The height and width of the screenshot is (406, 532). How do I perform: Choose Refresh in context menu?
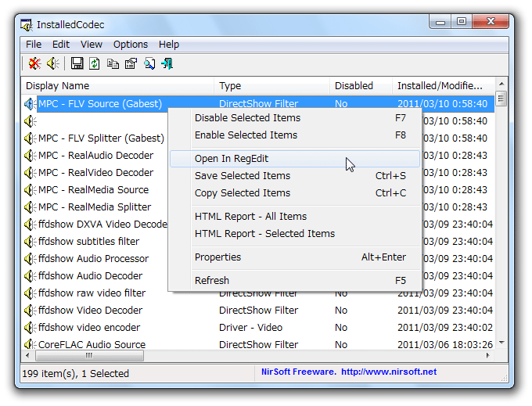pyautogui.click(x=295, y=281)
